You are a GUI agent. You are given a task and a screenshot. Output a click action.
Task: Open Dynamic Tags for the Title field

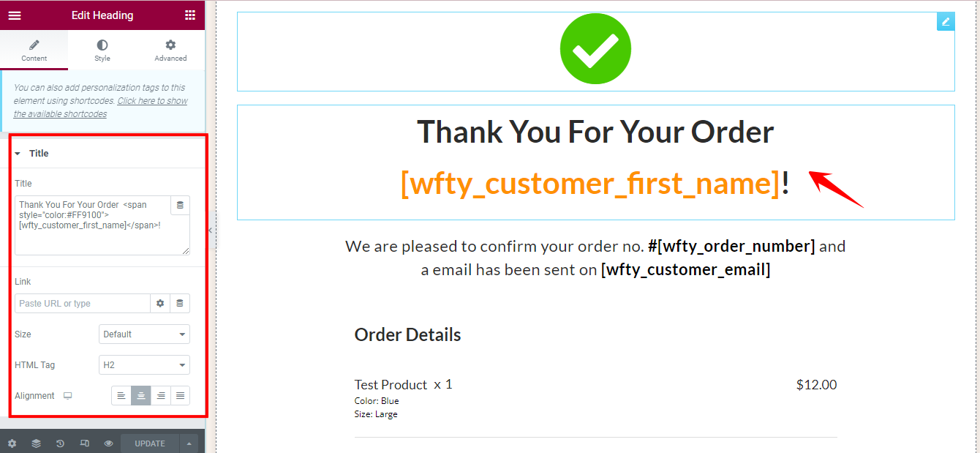tap(180, 205)
